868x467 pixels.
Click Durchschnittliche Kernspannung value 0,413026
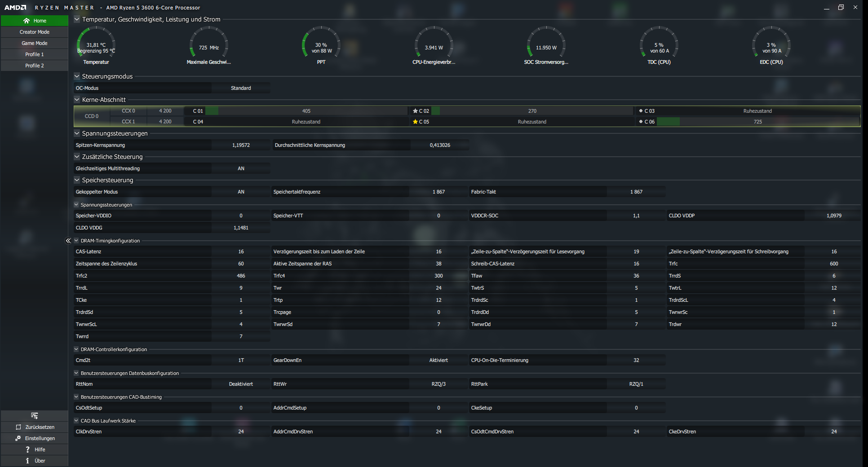coord(440,145)
